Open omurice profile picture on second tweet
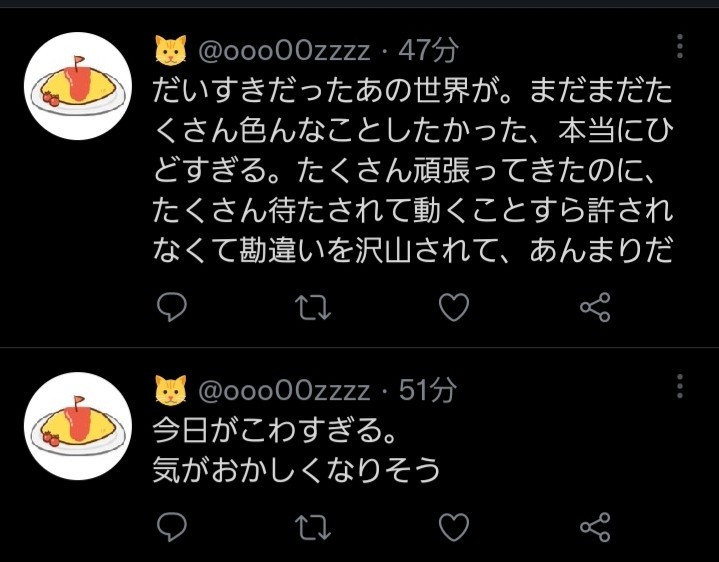Image resolution: width=719 pixels, height=562 pixels. click(x=78, y=426)
